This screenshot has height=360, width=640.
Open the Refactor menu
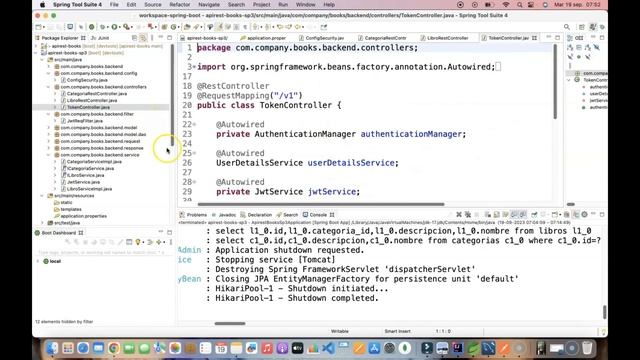pos(180,4)
